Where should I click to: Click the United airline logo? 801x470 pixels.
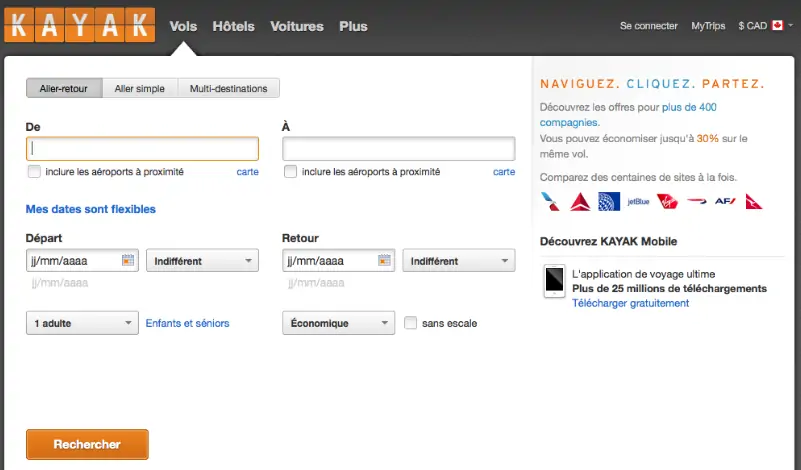(x=608, y=202)
